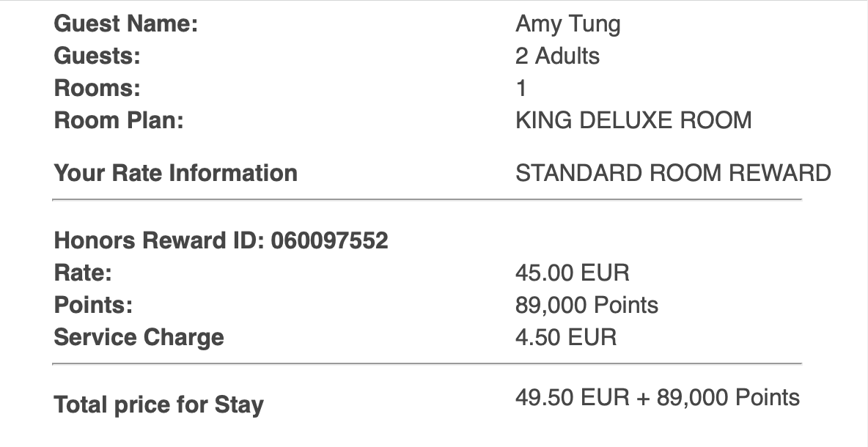The height and width of the screenshot is (447, 868).
Task: Select the "Guest Name:" label
Action: [126, 24]
